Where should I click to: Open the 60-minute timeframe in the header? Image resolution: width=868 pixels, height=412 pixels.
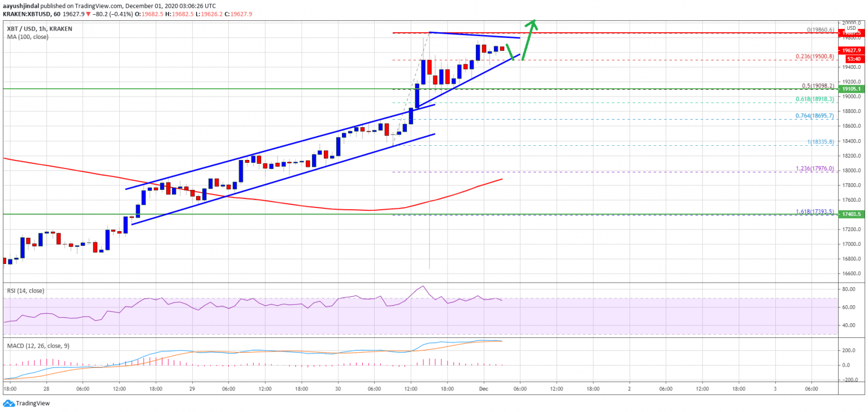[x=57, y=15]
